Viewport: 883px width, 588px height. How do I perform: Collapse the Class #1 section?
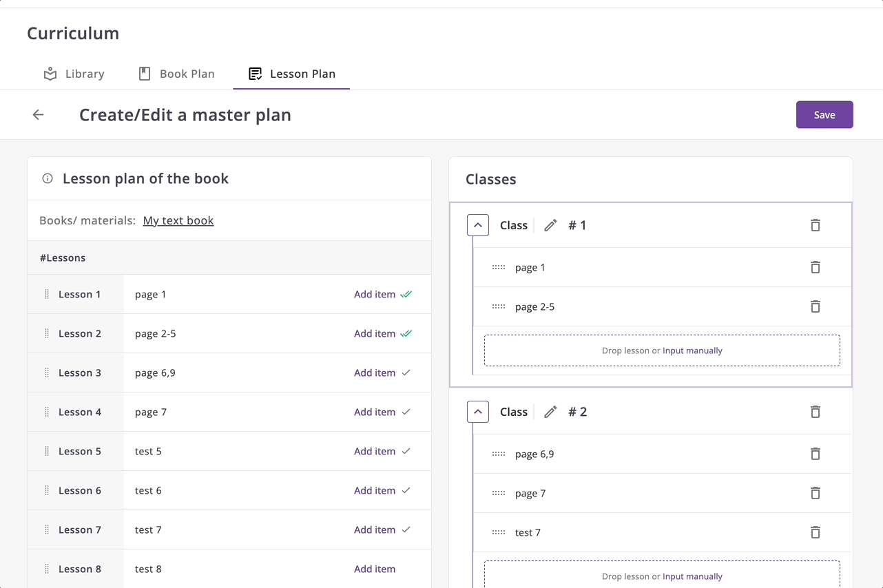tap(478, 225)
